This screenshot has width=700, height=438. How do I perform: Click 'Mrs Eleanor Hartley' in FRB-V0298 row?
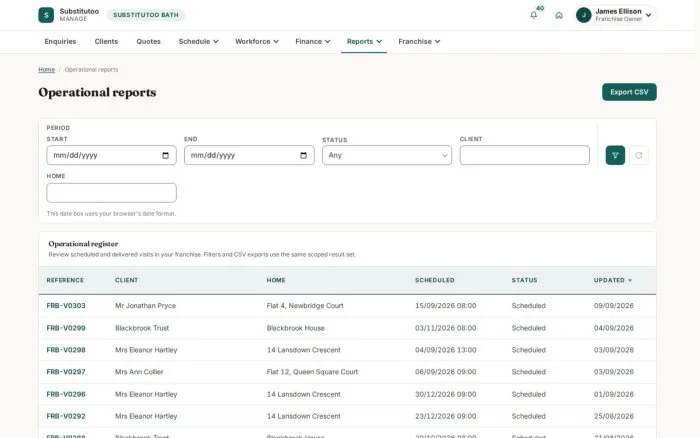(x=146, y=350)
